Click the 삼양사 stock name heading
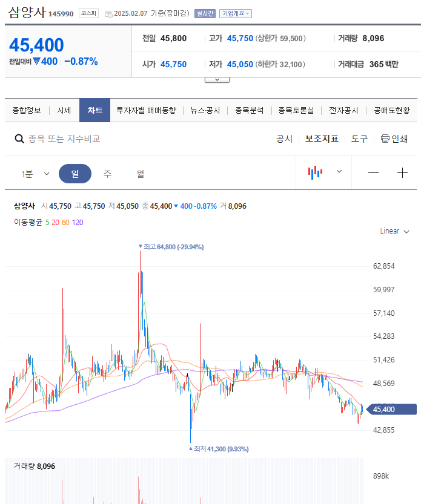Viewport: 421px width, 504px height. click(x=27, y=13)
